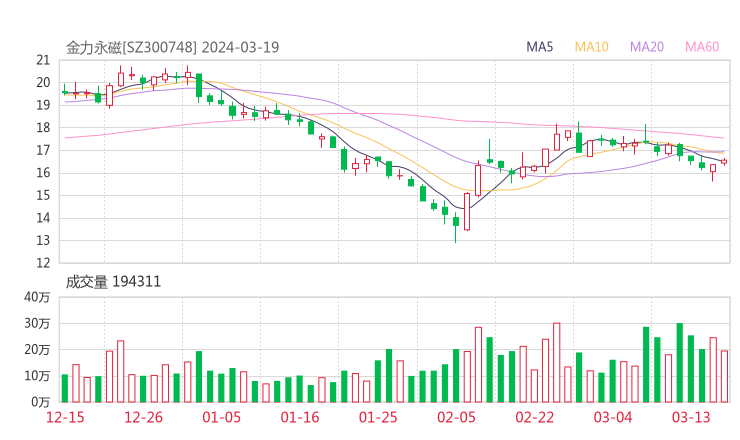The image size is (740, 440).
Task: Click volume axis label 10万
Action: tap(37, 376)
